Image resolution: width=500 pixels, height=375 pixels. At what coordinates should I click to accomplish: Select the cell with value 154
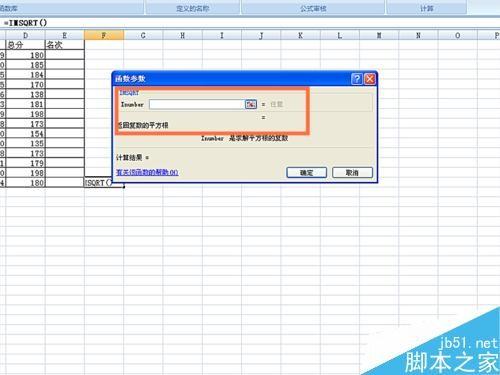pyautogui.click(x=25, y=134)
